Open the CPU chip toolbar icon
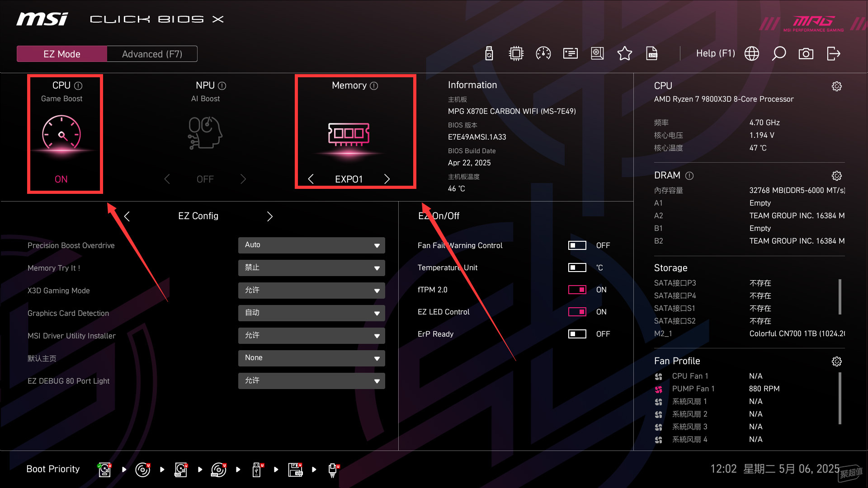868x488 pixels. (516, 53)
